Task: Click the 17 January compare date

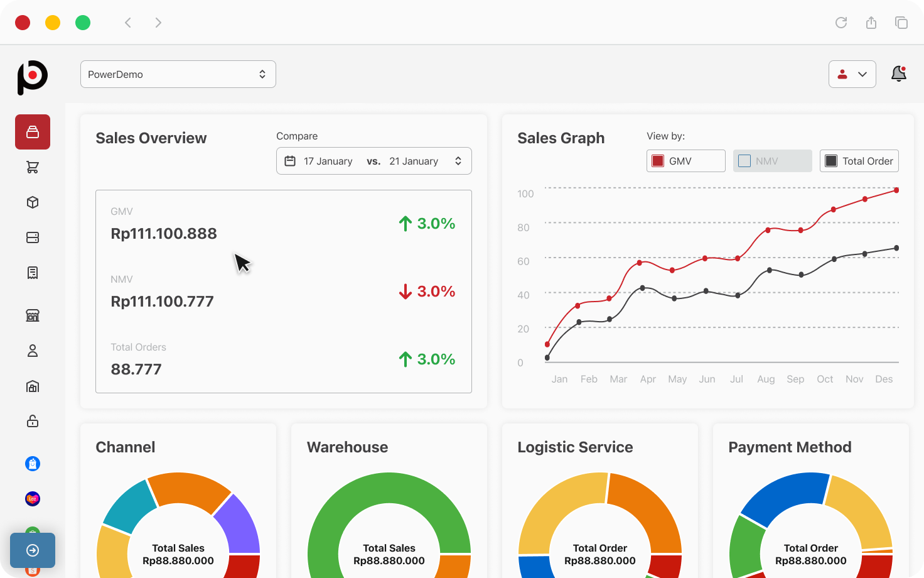Action: pyautogui.click(x=328, y=161)
